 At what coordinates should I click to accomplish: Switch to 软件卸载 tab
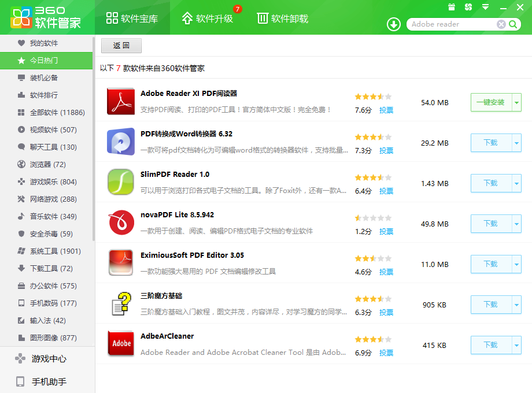tap(283, 18)
